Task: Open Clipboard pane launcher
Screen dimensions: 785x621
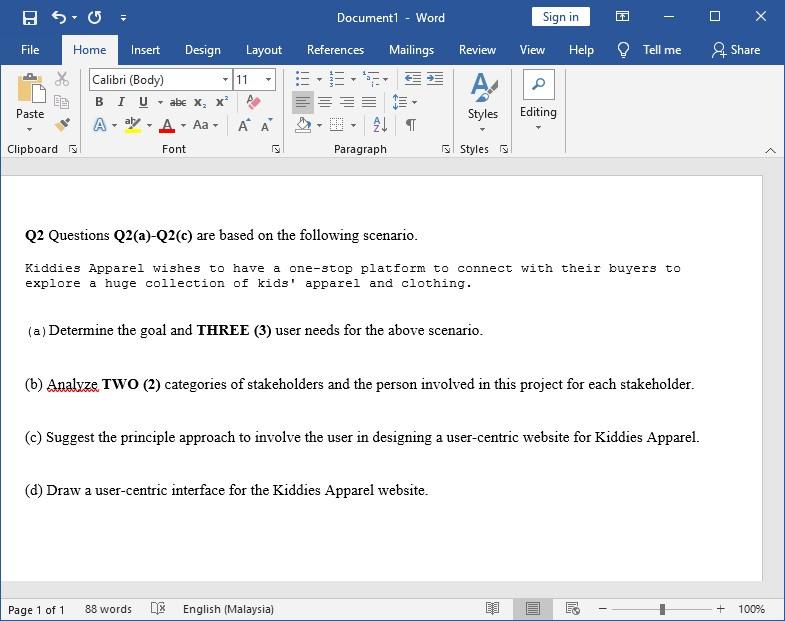Action: tap(73, 149)
